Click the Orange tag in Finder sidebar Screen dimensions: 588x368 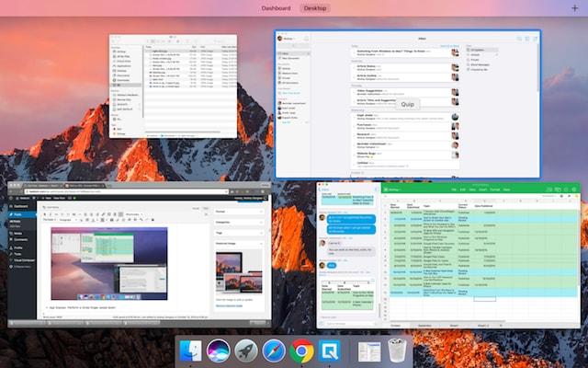point(119,133)
